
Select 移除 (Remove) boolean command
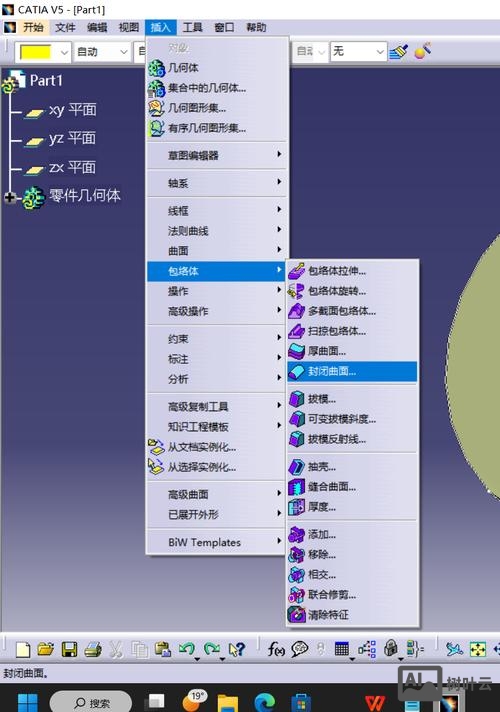tap(352, 554)
